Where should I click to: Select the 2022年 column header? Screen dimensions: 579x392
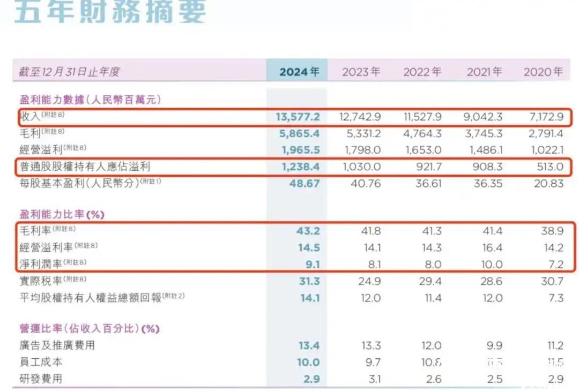tap(422, 71)
